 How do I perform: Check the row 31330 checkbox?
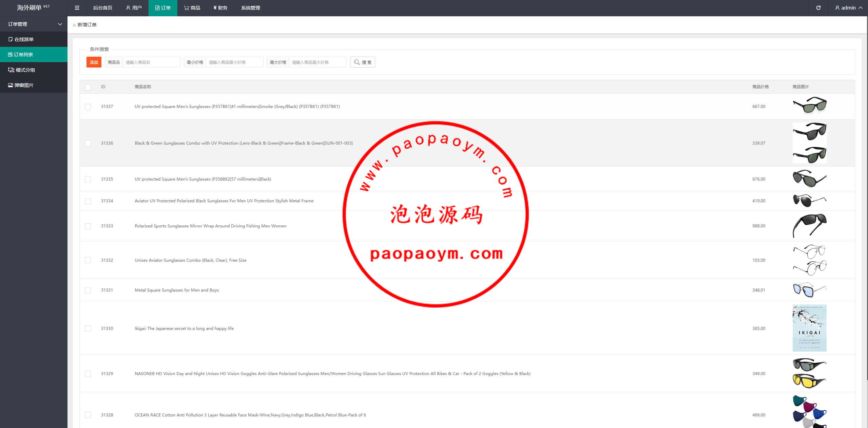click(x=88, y=329)
